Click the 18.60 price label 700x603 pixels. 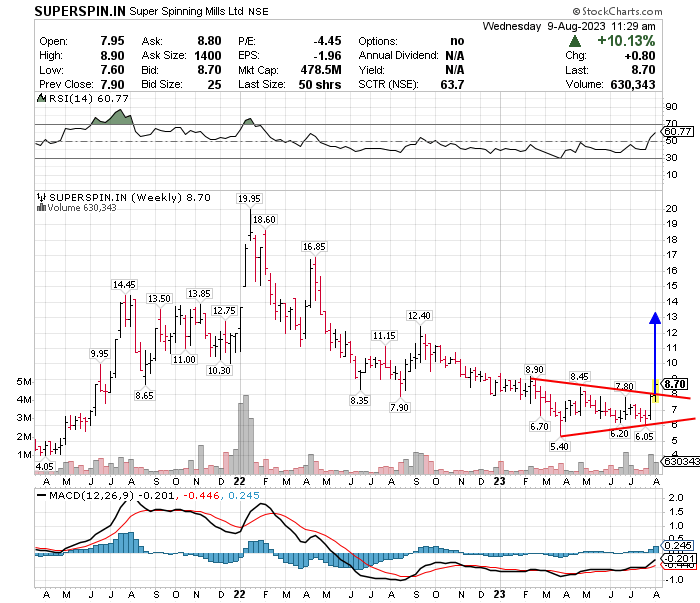pos(264,220)
